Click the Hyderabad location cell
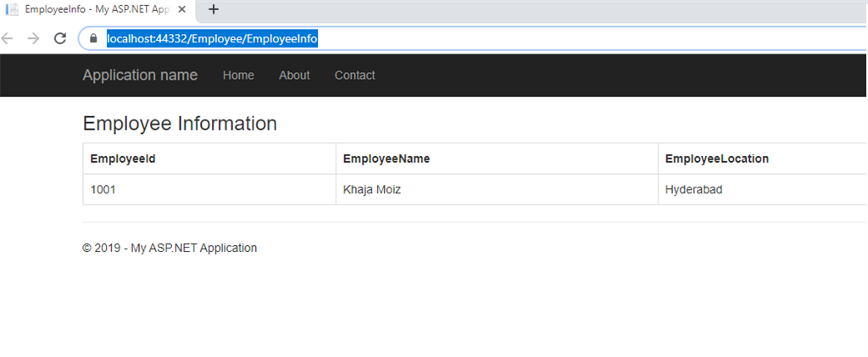The width and height of the screenshot is (868, 357). tap(694, 190)
